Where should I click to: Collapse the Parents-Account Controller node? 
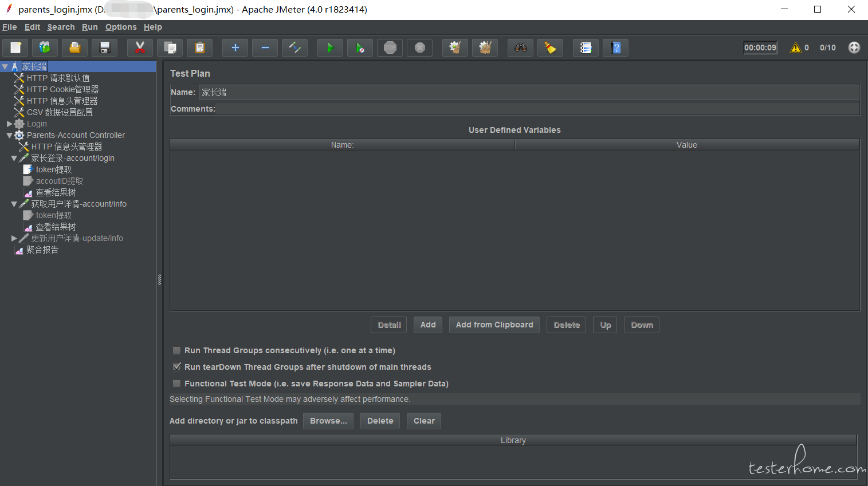[x=9, y=136]
